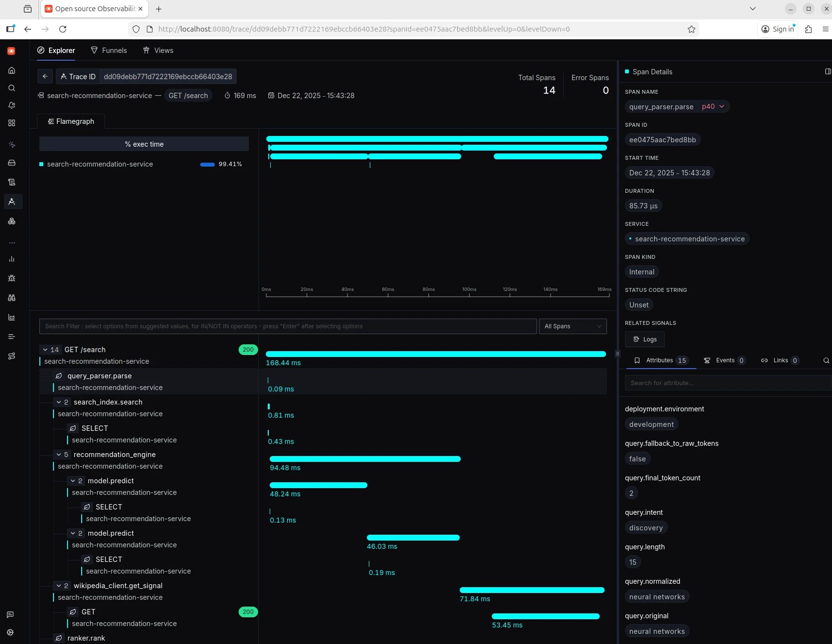Collapse wikipedia_client.get_signal span node
Screen dimensions: 832x644
click(59, 586)
